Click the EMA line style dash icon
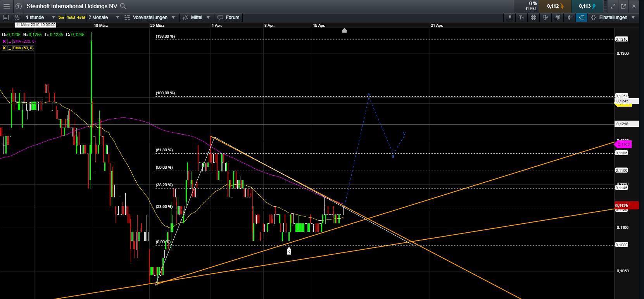This screenshot has height=299, width=644. (x=10, y=48)
